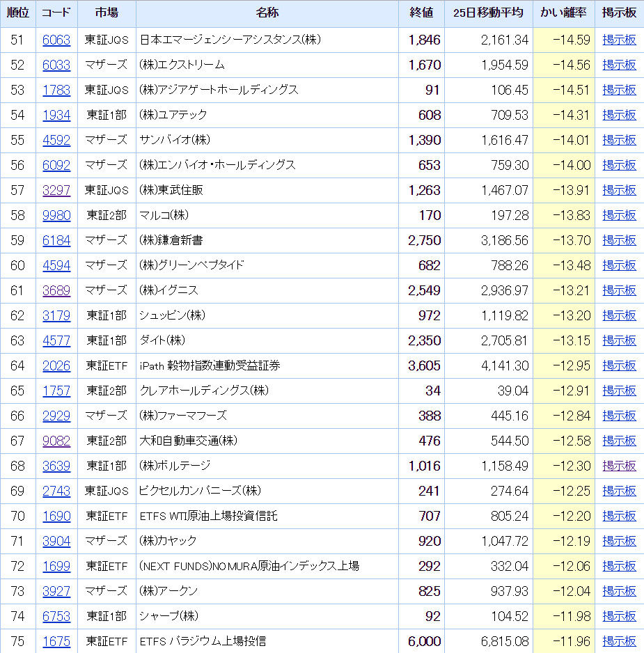The height and width of the screenshot is (653, 644).
Task: Select name (株)グリーンペプタイド
Action: (191, 265)
